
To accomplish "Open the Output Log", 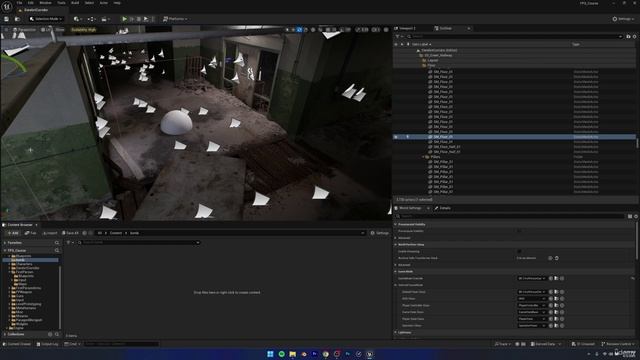I will [47, 344].
